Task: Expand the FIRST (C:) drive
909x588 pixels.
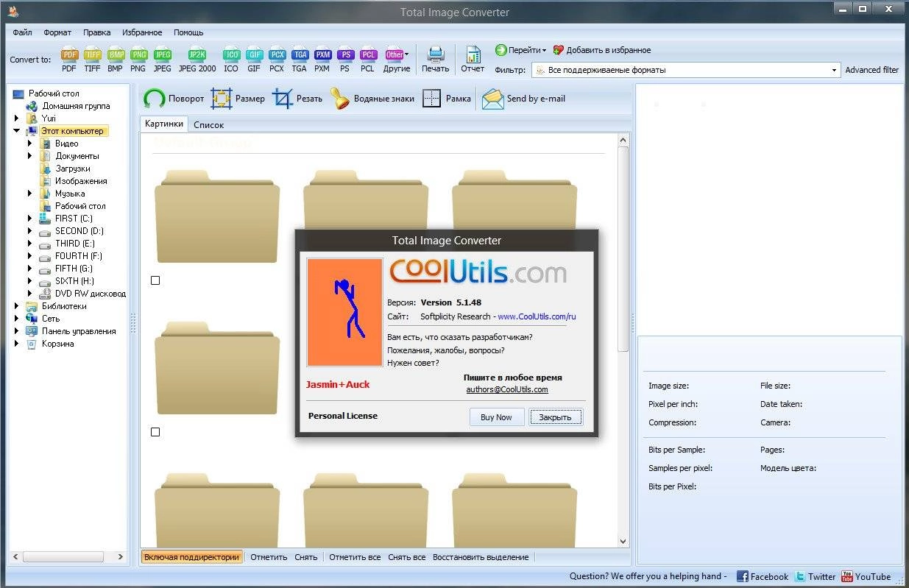Action: click(30, 219)
